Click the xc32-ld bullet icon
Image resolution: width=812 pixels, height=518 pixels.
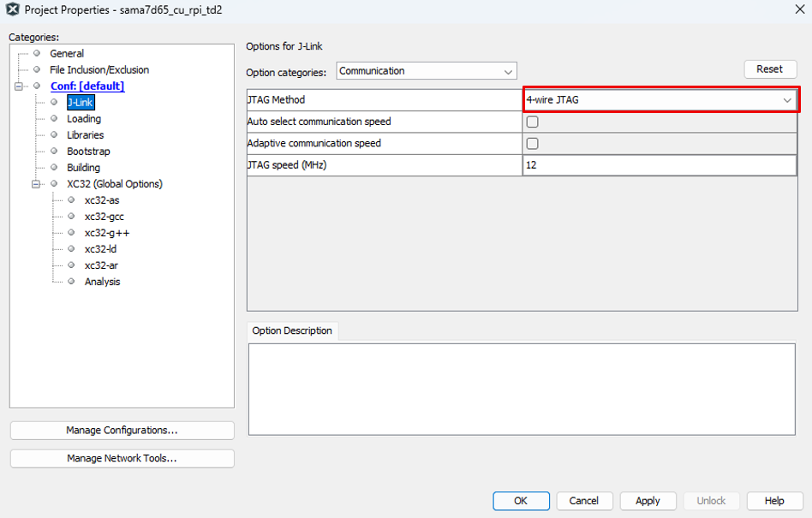point(71,249)
